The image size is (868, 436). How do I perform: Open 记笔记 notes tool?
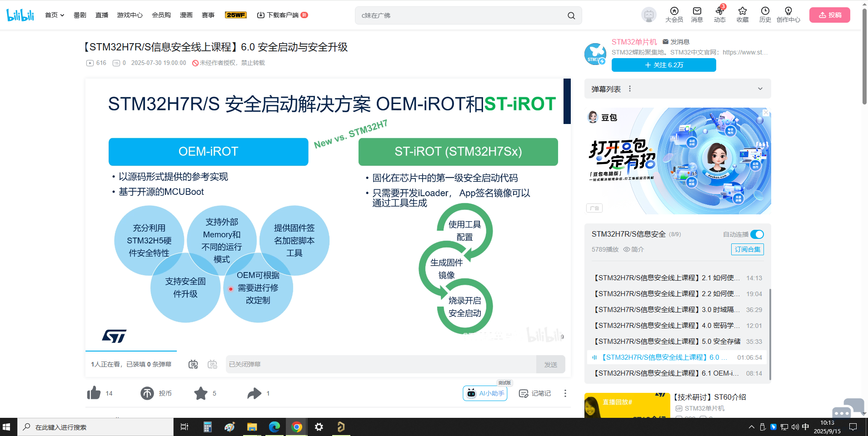[535, 393]
